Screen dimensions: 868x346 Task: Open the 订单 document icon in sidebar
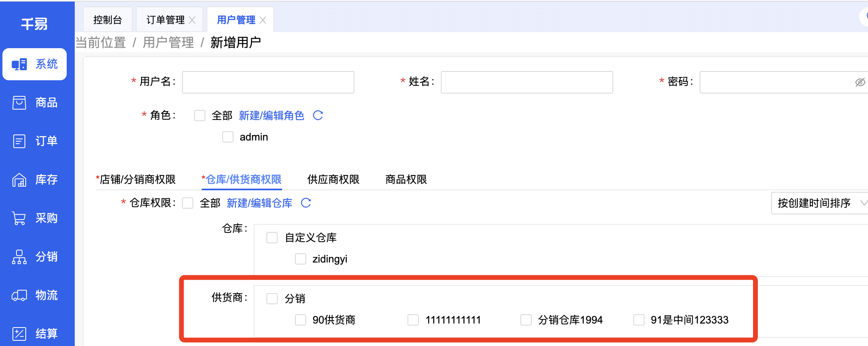(x=19, y=141)
